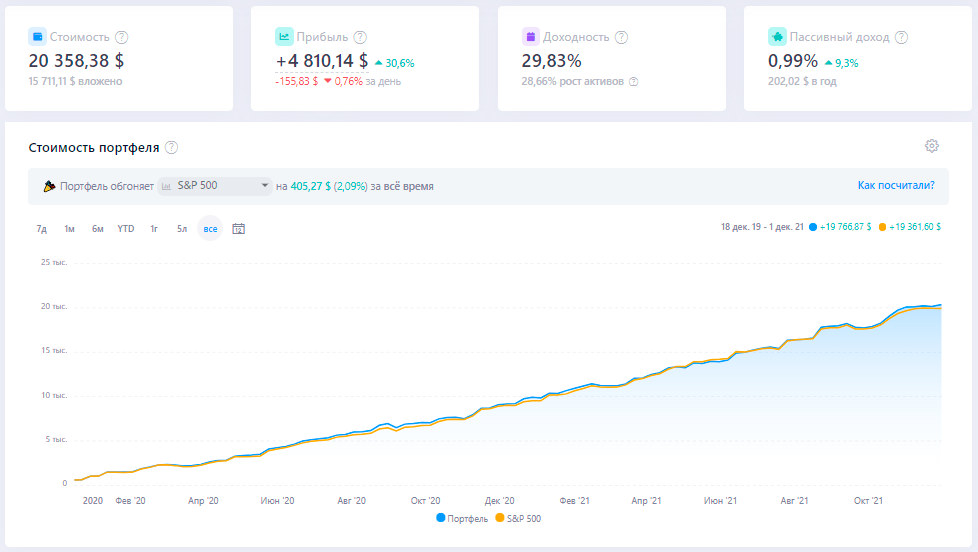978x552 pixels.
Task: Click help icon beside Стоимость портфеля title
Action: 172,148
